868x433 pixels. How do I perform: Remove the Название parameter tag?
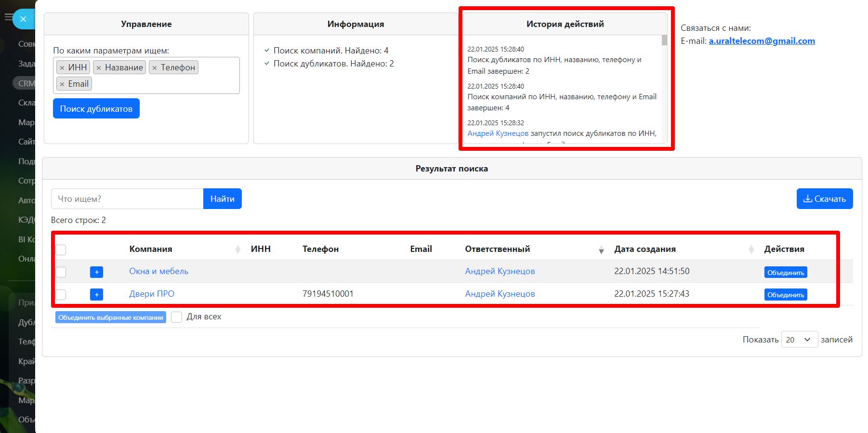(99, 68)
